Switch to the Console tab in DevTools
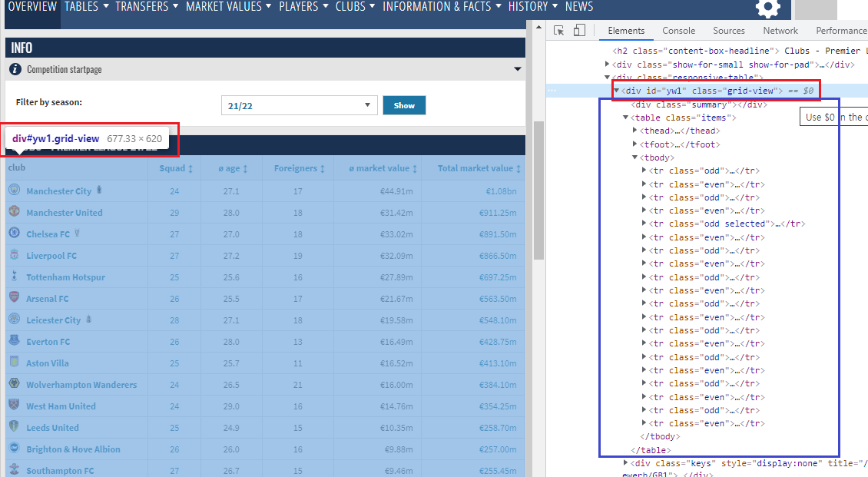 [679, 31]
